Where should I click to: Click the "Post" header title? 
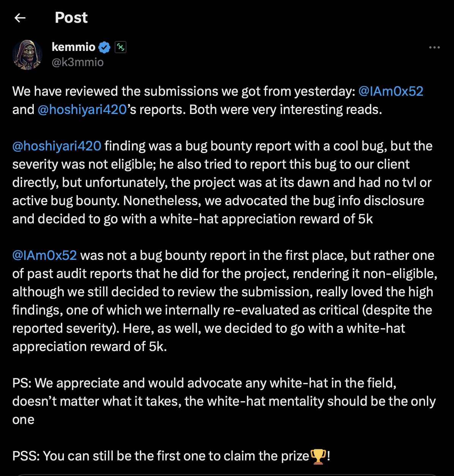71,18
